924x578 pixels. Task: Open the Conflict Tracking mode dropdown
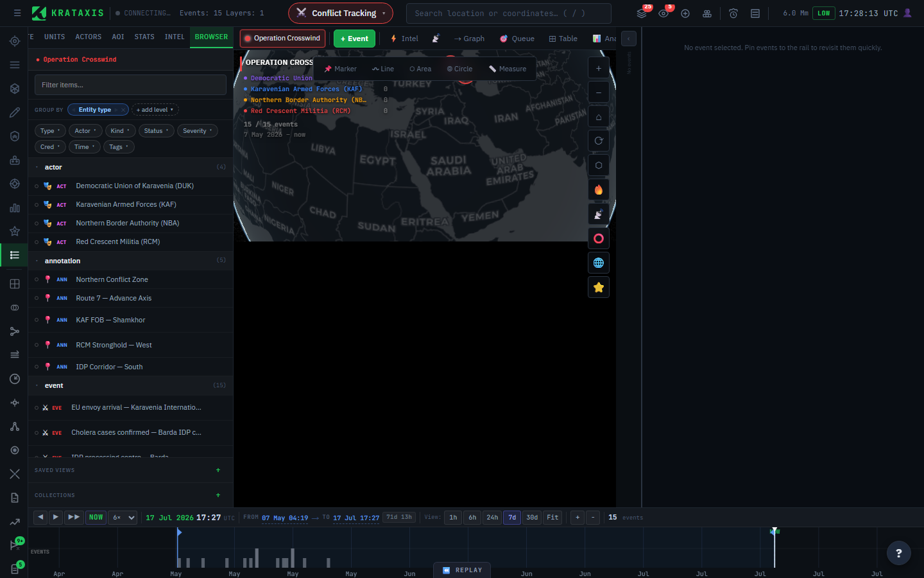341,13
